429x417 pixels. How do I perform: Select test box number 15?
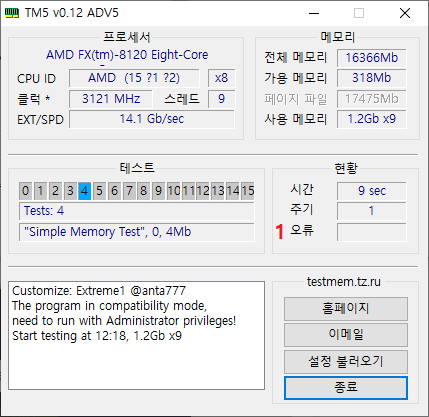click(x=248, y=191)
